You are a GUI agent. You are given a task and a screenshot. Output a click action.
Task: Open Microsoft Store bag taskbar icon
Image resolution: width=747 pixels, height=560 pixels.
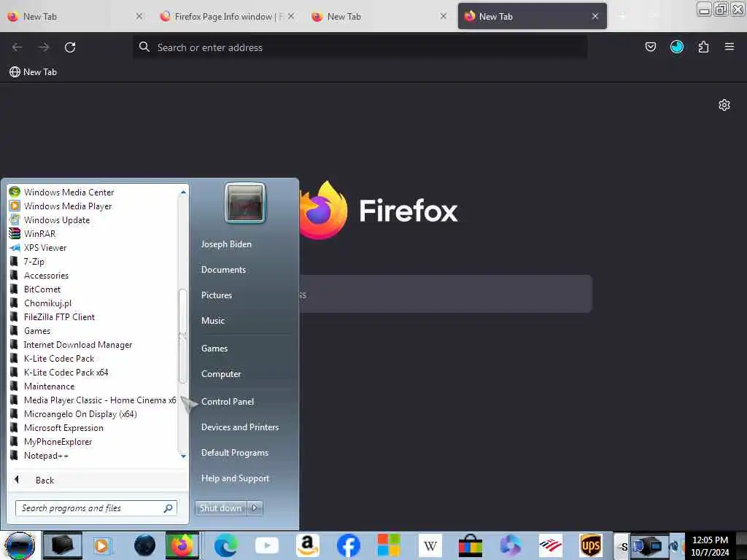pos(470,545)
